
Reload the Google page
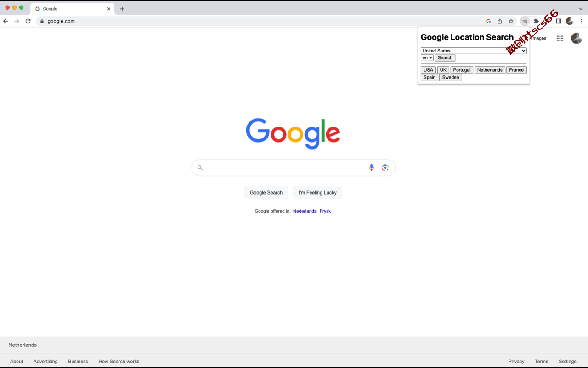[x=28, y=21]
